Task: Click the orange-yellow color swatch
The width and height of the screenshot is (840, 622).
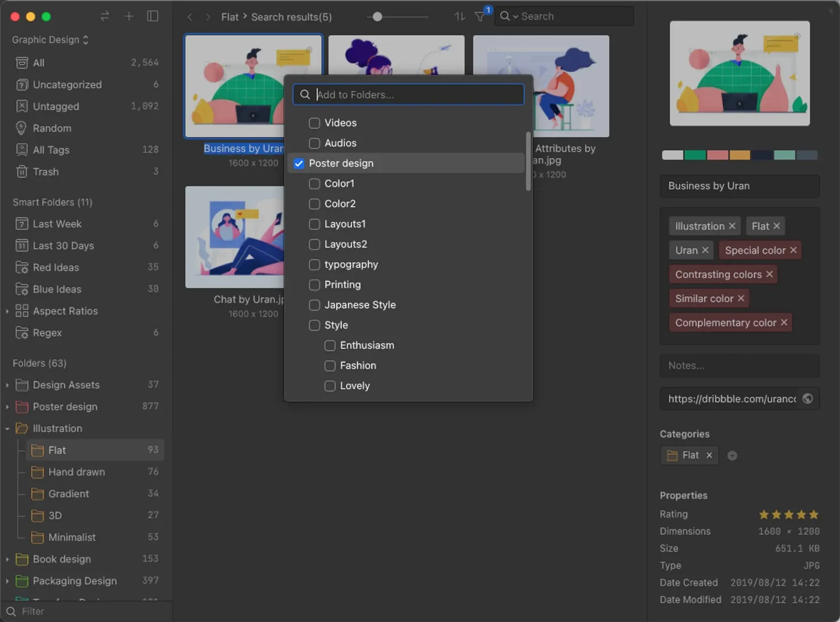Action: 740,155
